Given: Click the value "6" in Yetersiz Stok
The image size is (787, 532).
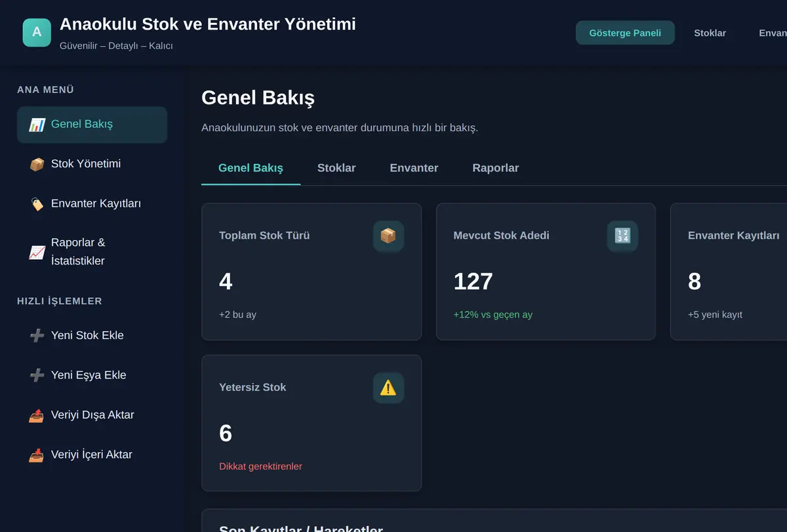Looking at the screenshot, I should point(226,433).
